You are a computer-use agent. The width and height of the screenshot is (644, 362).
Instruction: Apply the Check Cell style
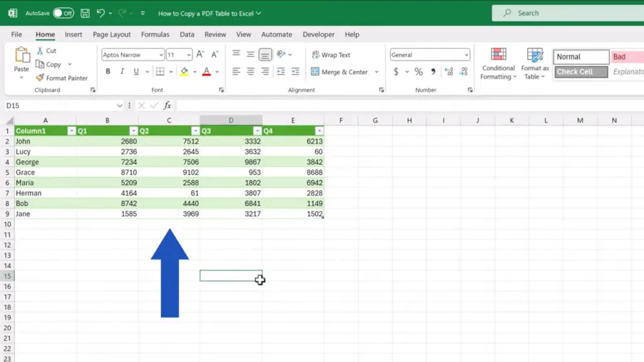pos(580,72)
